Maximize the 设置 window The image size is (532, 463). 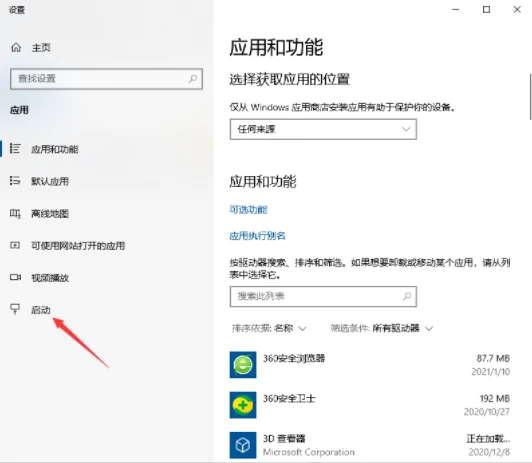[486, 9]
